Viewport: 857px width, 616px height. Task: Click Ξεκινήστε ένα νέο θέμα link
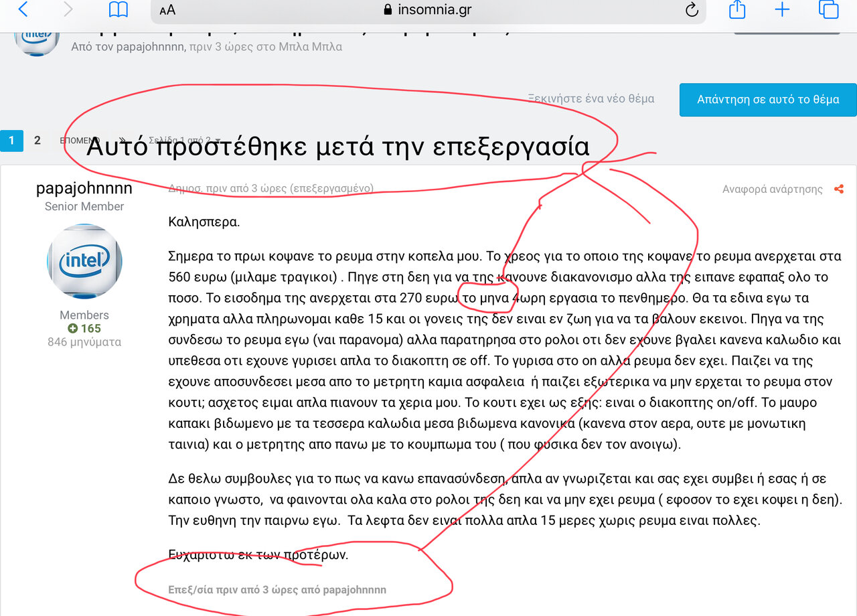591,98
